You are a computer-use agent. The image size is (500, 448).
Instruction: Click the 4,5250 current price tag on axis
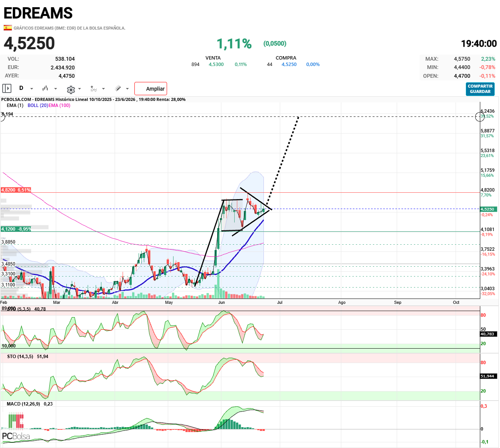coord(489,209)
